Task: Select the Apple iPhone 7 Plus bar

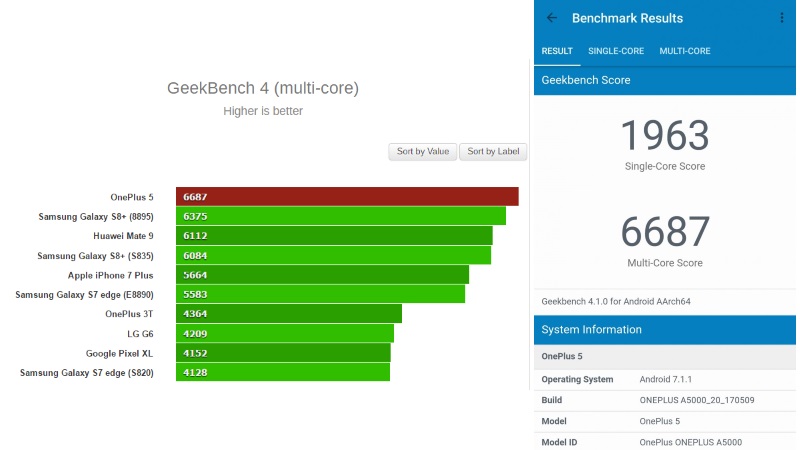Action: click(322, 274)
